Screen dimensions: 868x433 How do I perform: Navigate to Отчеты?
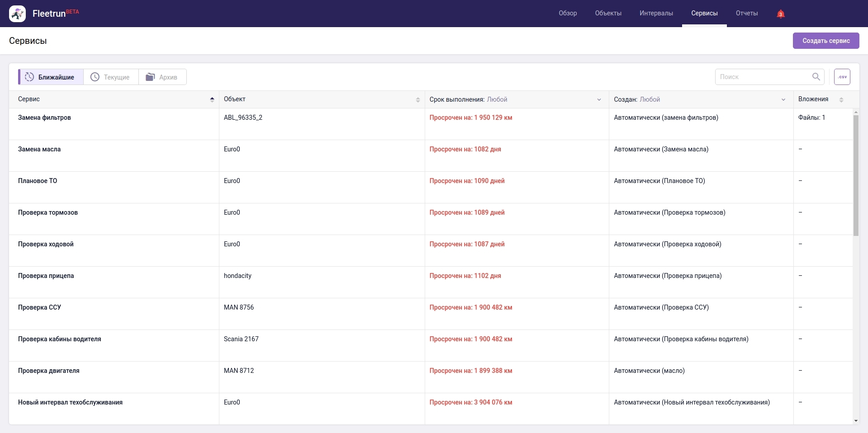point(746,13)
